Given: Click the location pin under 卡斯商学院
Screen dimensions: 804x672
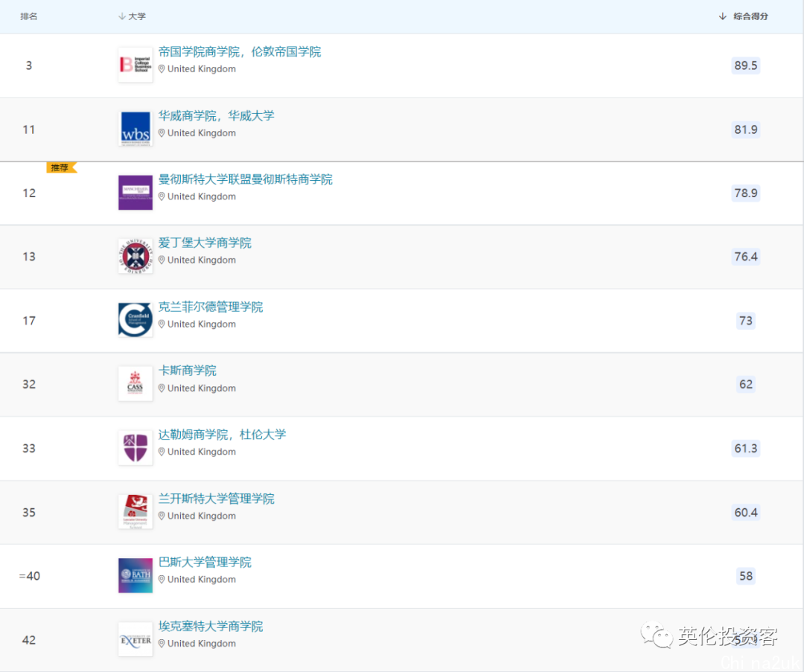Looking at the screenshot, I should tap(162, 388).
